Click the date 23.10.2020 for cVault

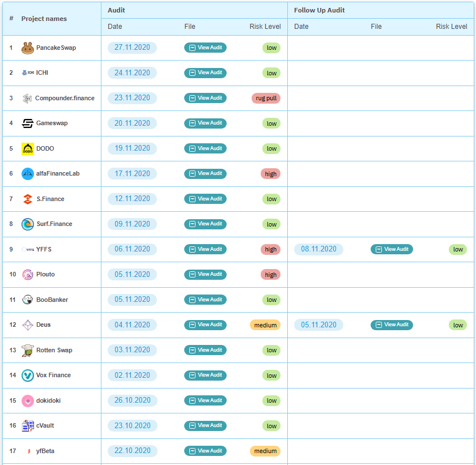(x=133, y=425)
